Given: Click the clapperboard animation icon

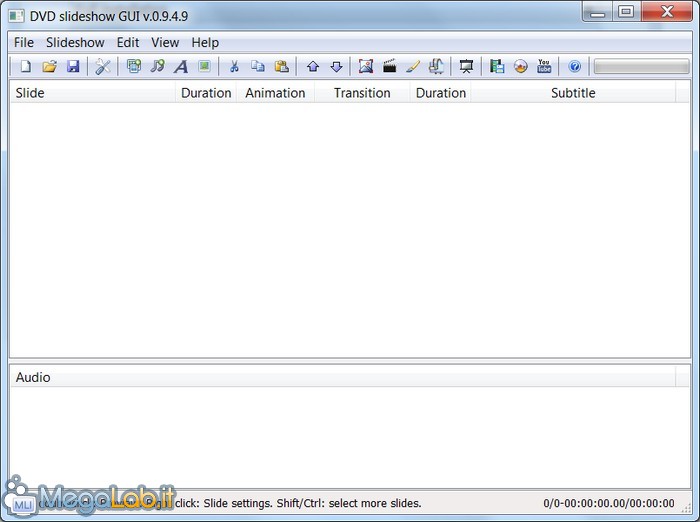Looking at the screenshot, I should [389, 67].
